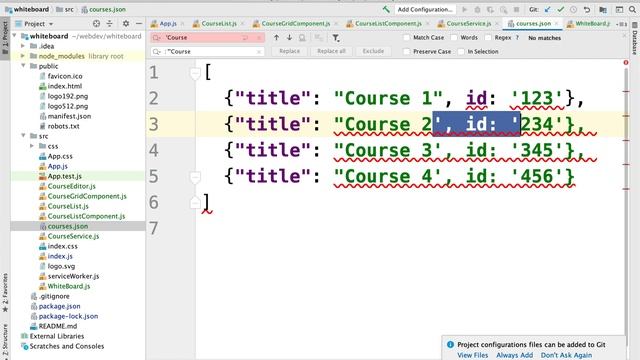Click the red error indicator in editor corner
640x360 pixels.
click(626, 62)
